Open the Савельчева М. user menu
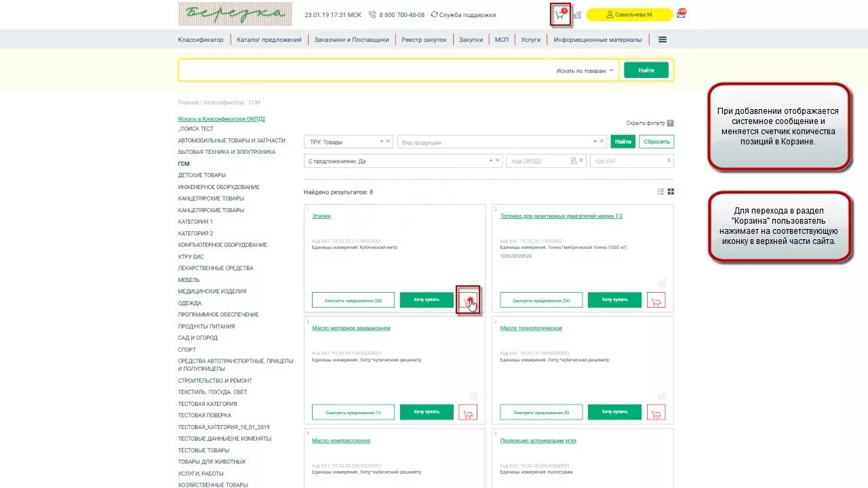This screenshot has height=488, width=868. point(629,14)
